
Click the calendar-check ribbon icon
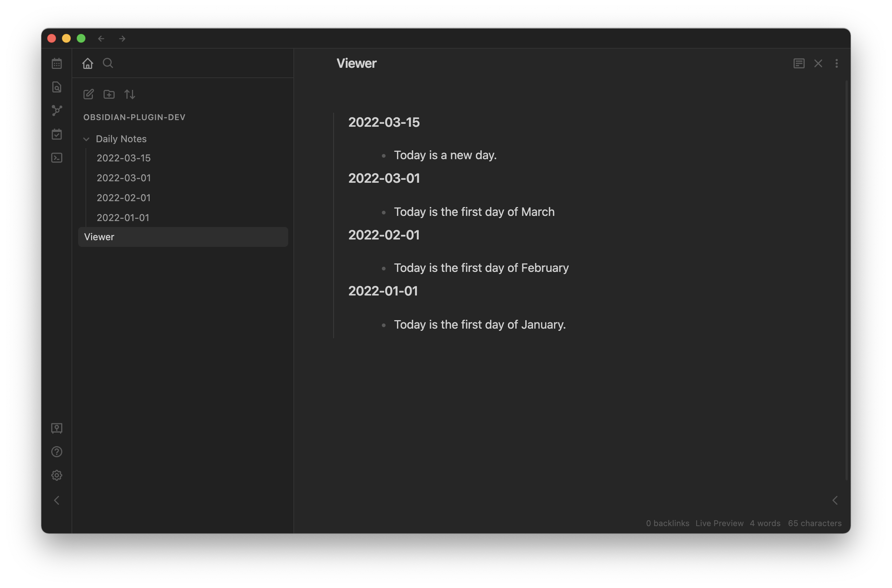tap(57, 134)
